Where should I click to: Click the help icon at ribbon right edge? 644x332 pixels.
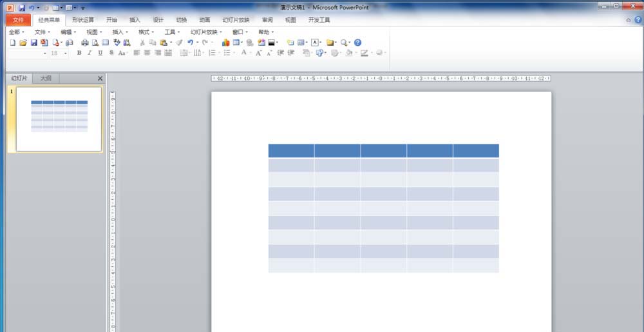(638, 20)
